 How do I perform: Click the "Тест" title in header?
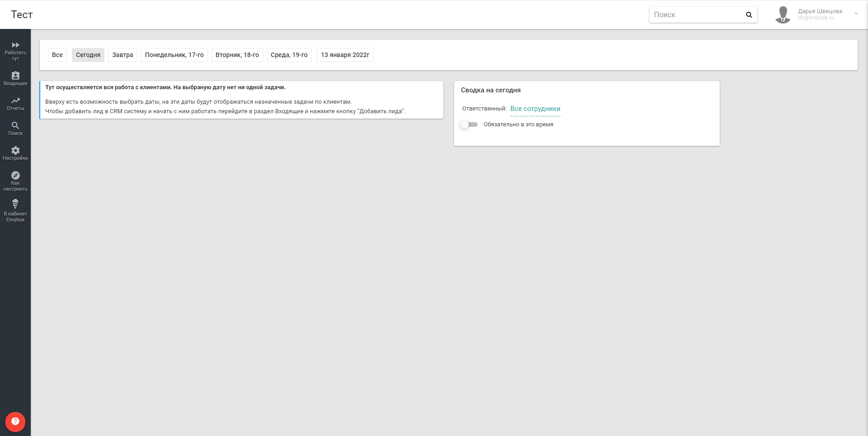tap(22, 14)
